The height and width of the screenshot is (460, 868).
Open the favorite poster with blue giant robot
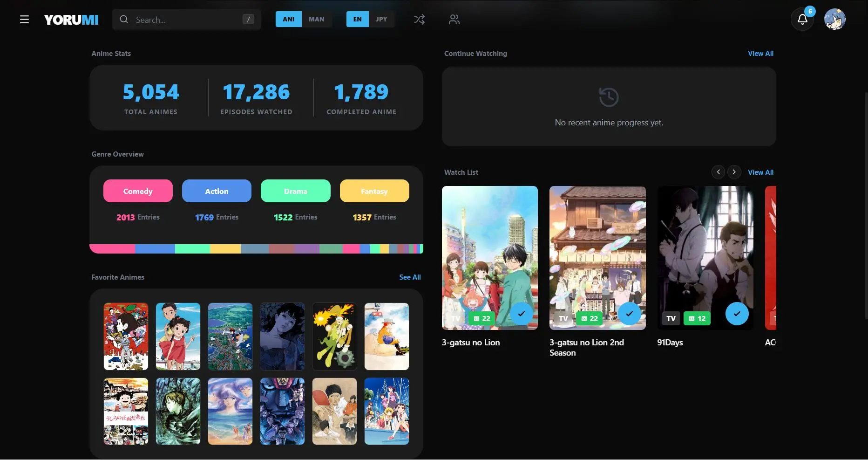pyautogui.click(x=282, y=411)
